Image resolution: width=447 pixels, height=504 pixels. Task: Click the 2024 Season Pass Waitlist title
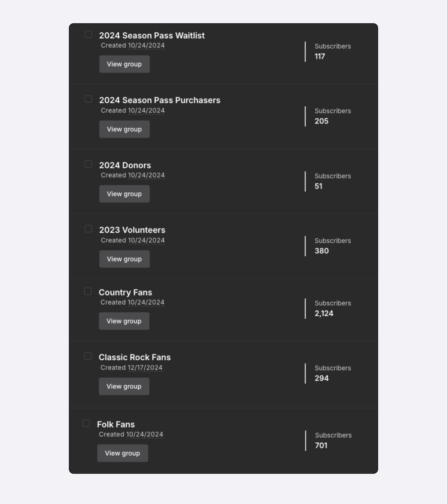[x=152, y=36]
